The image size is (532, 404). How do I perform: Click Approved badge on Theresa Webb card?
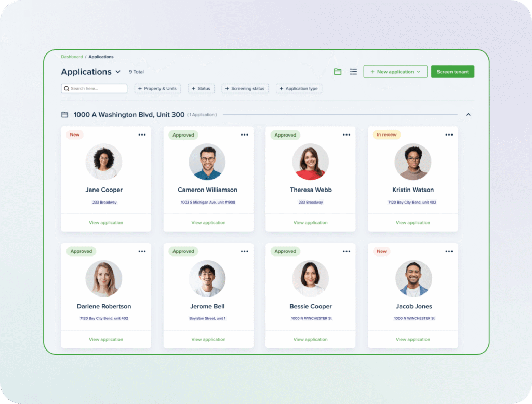point(285,135)
